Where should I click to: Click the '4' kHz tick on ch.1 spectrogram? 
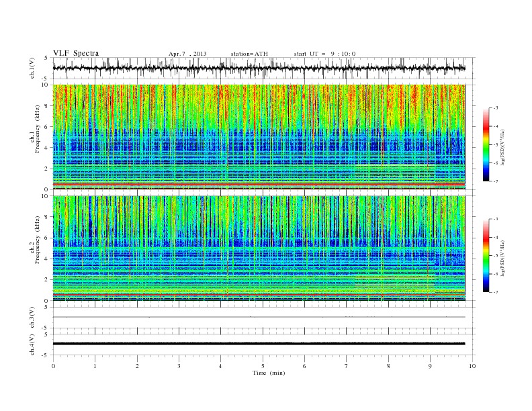pyautogui.click(x=47, y=148)
